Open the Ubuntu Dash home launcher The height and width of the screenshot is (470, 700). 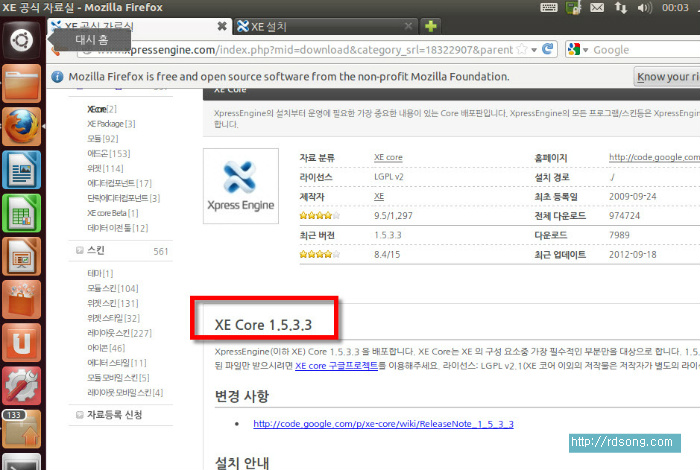pos(21,40)
